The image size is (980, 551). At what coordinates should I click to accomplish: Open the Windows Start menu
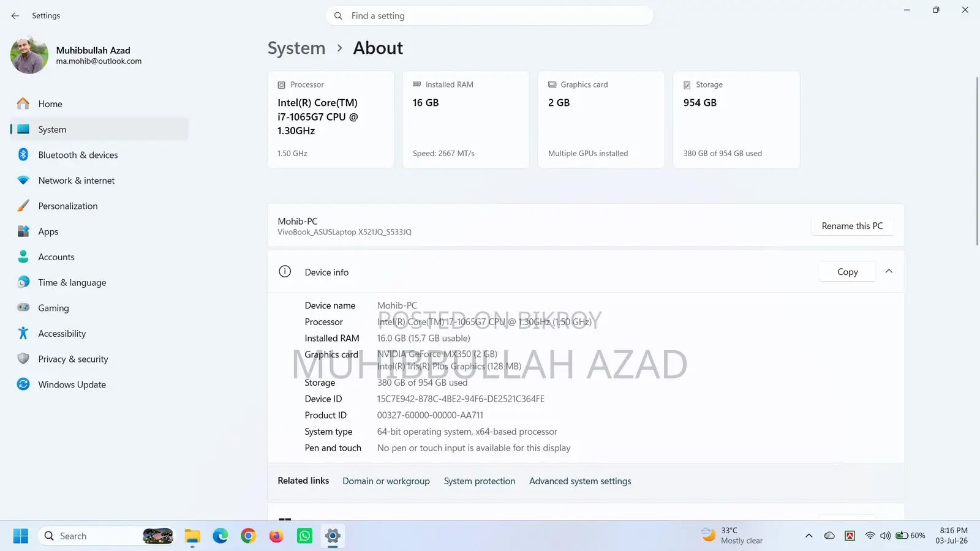pos(21,536)
